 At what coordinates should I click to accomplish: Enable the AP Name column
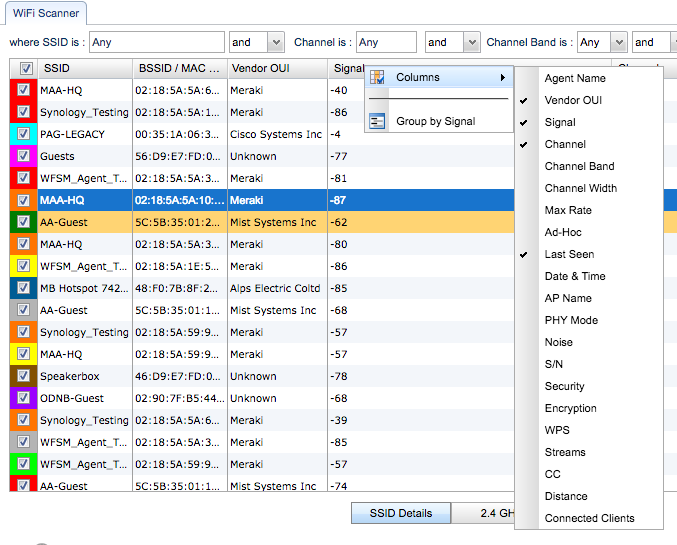click(568, 298)
